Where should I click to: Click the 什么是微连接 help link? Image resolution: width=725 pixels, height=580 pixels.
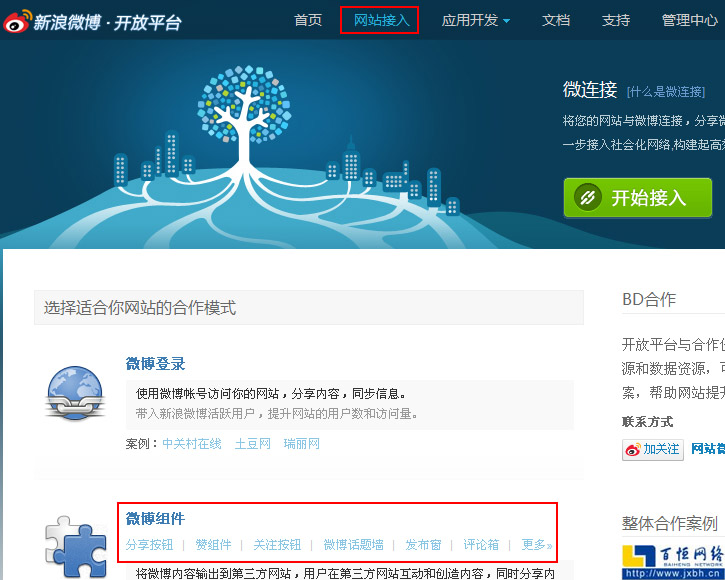[x=666, y=92]
